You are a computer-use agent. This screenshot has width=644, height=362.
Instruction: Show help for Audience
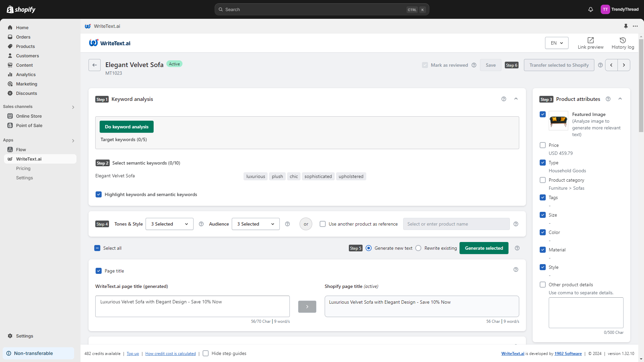(x=287, y=224)
